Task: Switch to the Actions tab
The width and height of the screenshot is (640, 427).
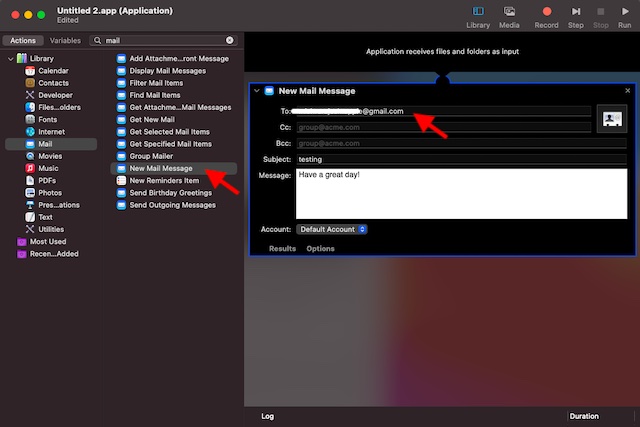Action: pyautogui.click(x=23, y=40)
